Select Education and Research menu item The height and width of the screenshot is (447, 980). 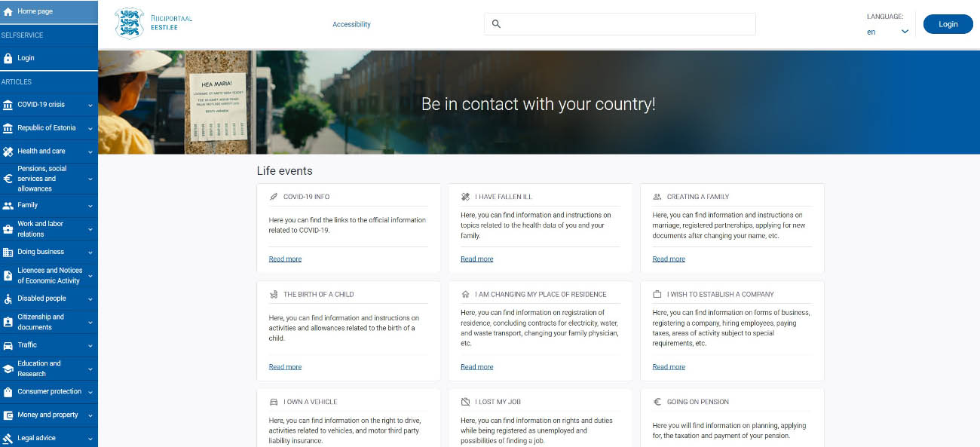point(49,369)
